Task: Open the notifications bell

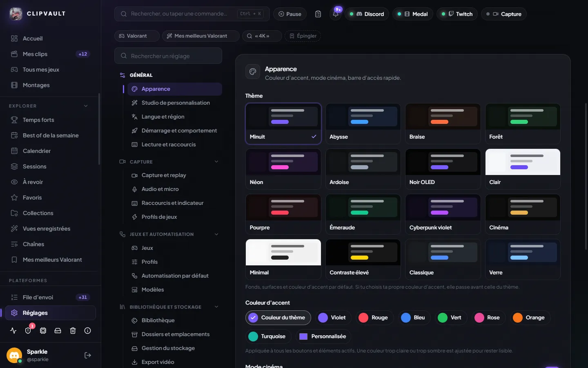Action: point(336,14)
